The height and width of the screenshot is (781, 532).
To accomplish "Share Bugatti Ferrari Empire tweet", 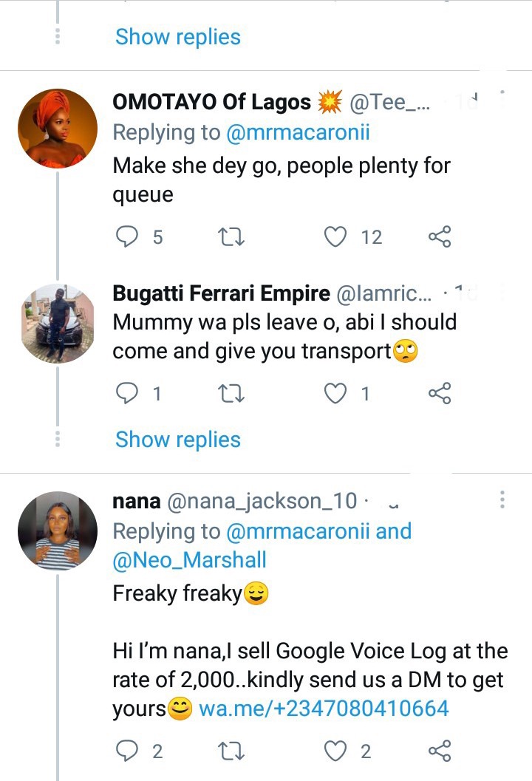I will [440, 394].
